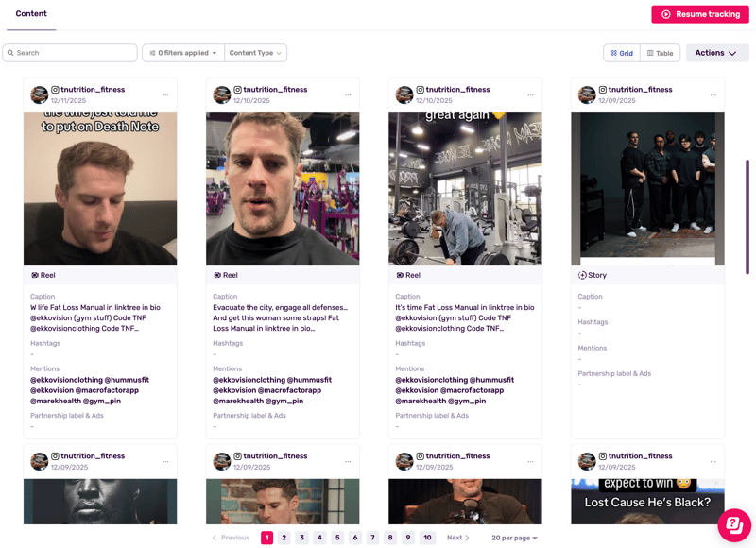756x548 pixels.
Task: Open the Death Note reel thumbnail
Action: 100,189
